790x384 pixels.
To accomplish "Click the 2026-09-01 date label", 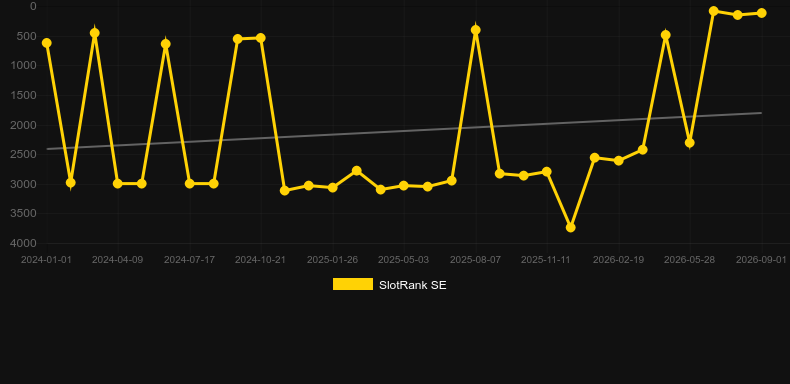I will click(x=761, y=260).
